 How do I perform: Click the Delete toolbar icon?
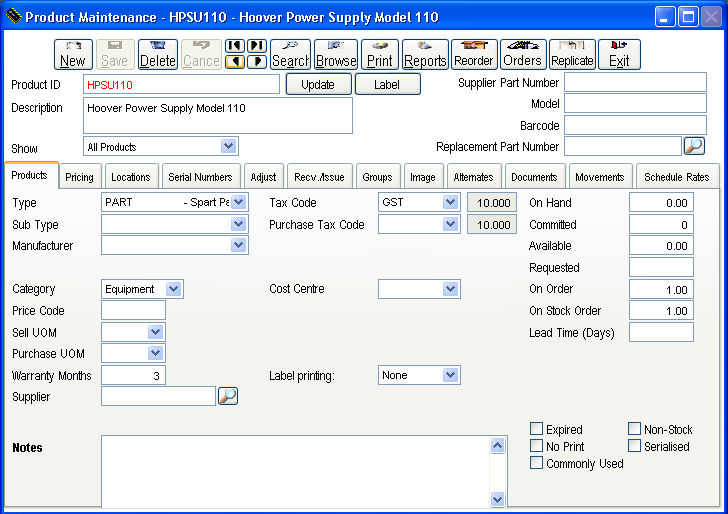[157, 54]
